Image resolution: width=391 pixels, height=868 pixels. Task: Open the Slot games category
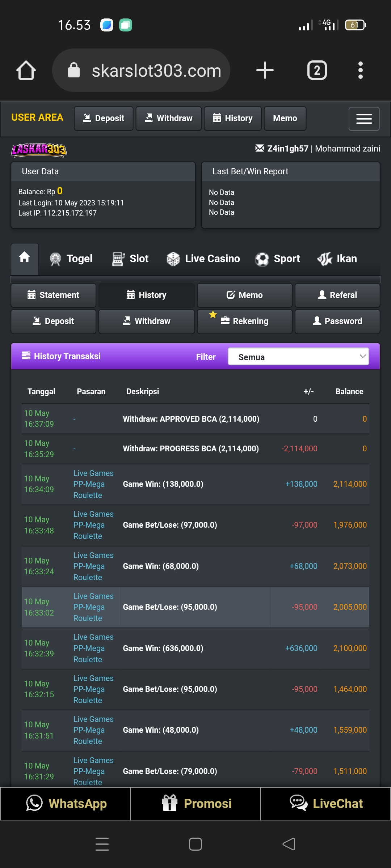click(130, 259)
